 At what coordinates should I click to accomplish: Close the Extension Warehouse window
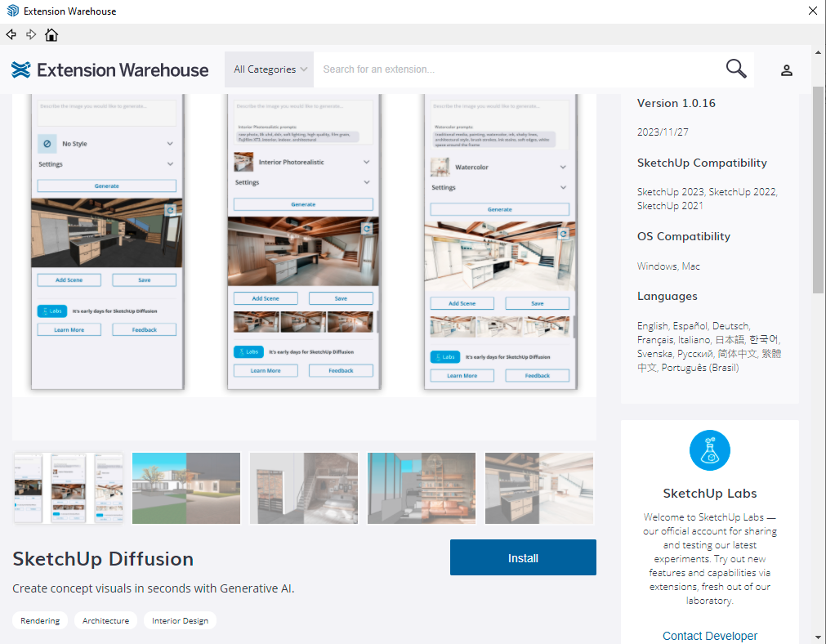coord(813,11)
